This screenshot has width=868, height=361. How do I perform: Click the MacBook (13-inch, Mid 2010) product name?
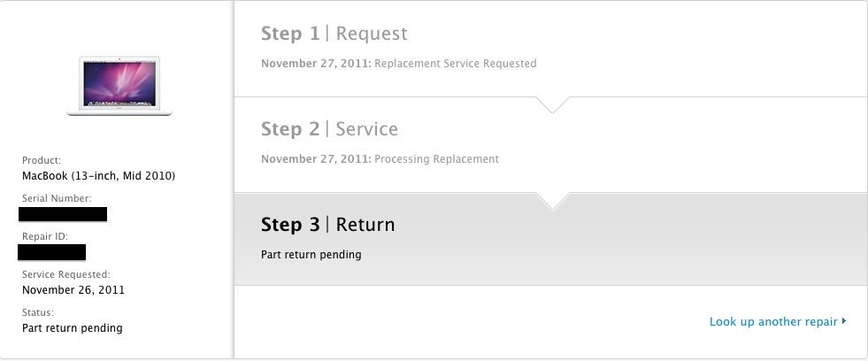pos(98,176)
